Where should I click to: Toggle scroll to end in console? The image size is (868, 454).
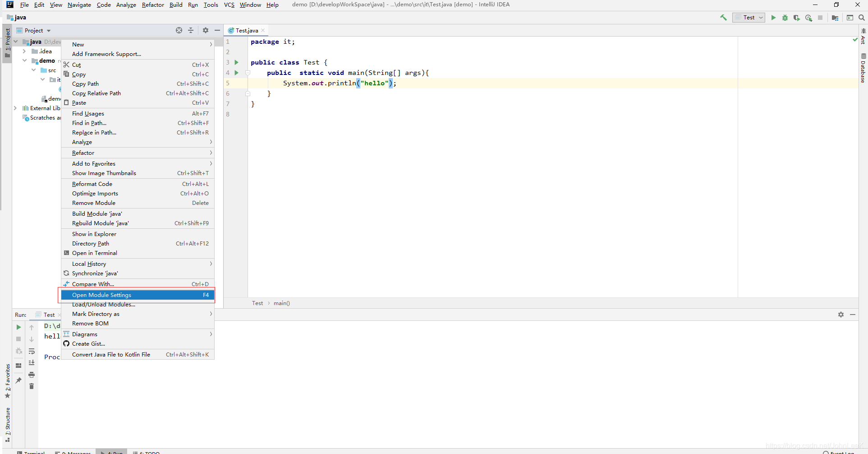tap(32, 362)
